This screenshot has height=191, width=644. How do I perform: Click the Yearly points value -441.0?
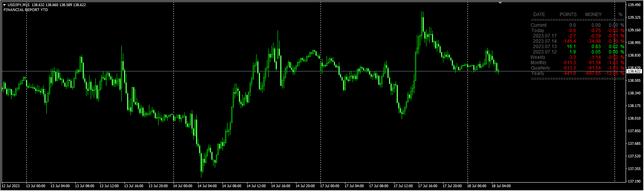pos(569,73)
